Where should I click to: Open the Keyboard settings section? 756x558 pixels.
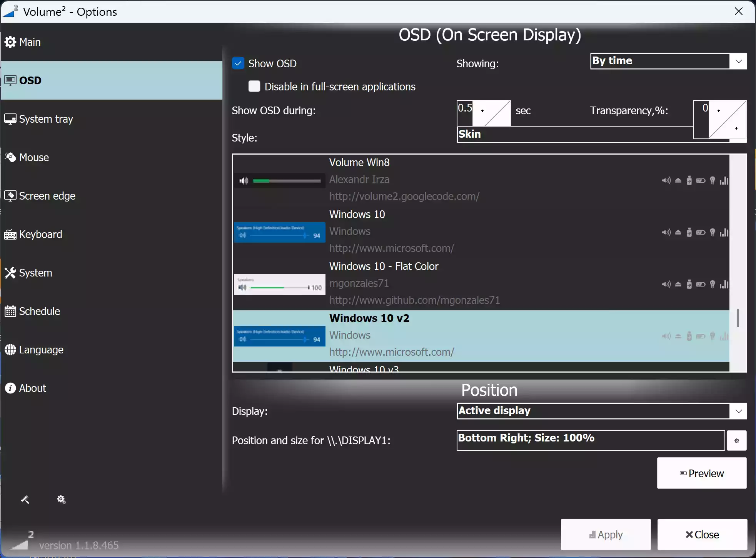click(x=40, y=235)
